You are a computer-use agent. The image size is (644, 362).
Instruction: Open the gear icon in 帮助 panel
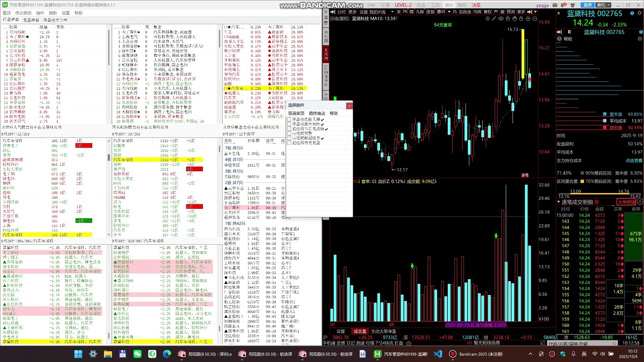[x=639, y=39]
